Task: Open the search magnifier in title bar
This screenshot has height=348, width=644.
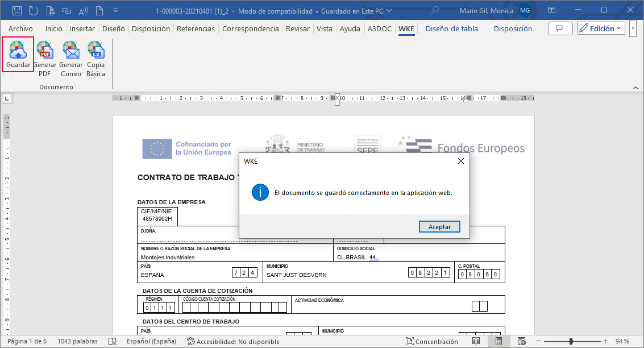Action: [435, 10]
